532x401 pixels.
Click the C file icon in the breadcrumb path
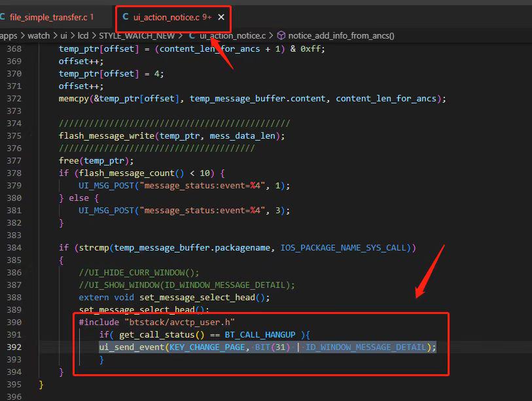[192, 35]
